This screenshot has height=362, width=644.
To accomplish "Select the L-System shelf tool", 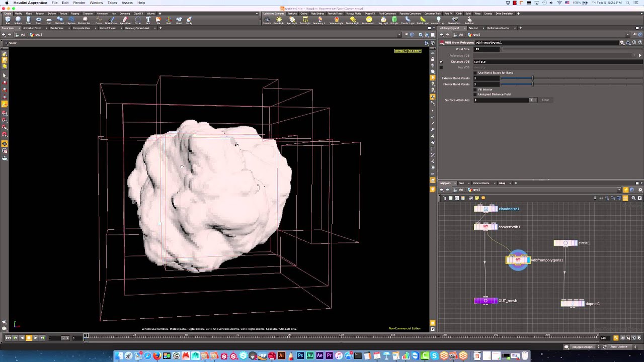I will 71,20.
